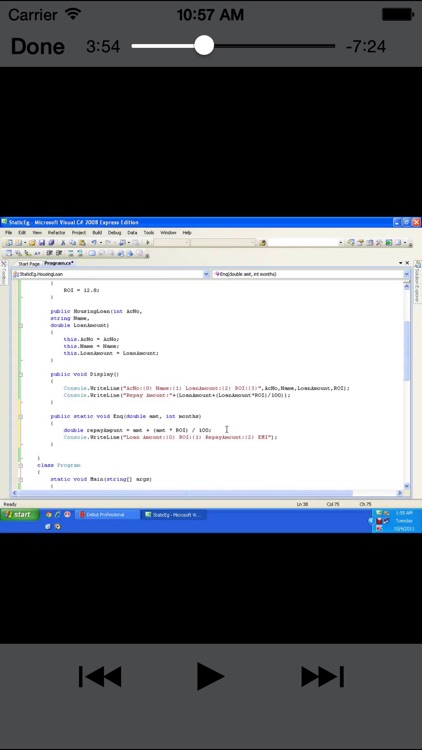
Task: Open the Refactor menu in the Visual C# window
Action: 56,232
